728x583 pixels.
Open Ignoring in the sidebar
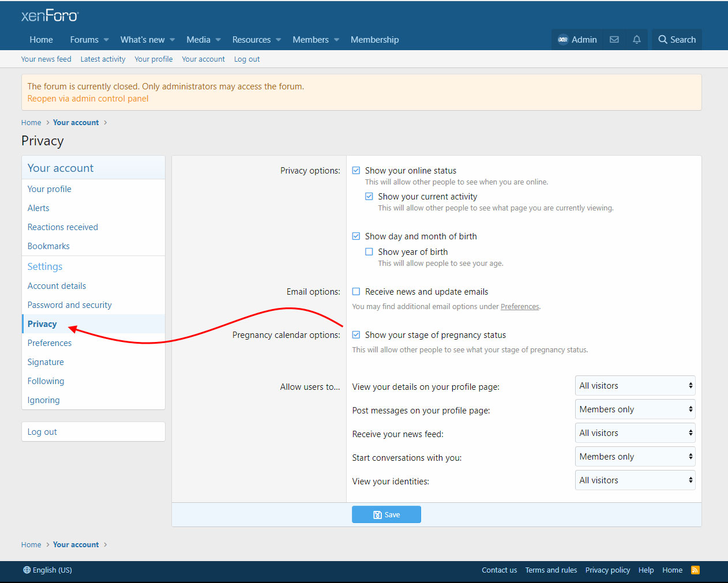[x=93, y=400]
